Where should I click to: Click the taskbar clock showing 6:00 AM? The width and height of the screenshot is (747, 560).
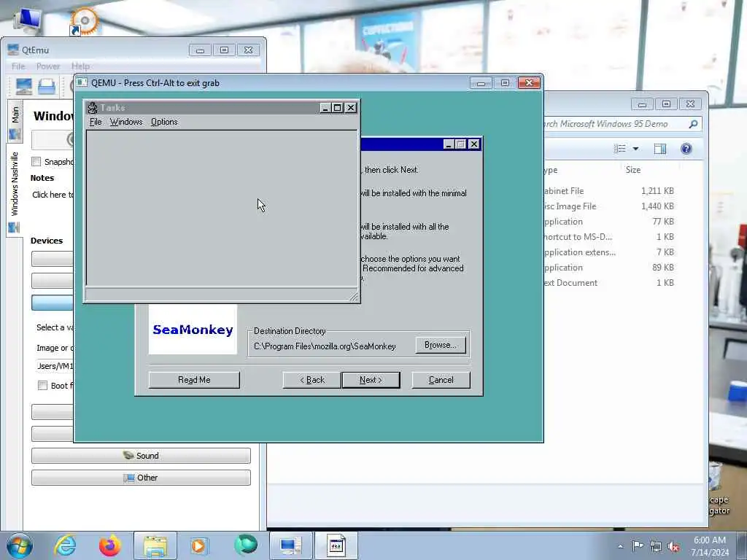coord(710,546)
